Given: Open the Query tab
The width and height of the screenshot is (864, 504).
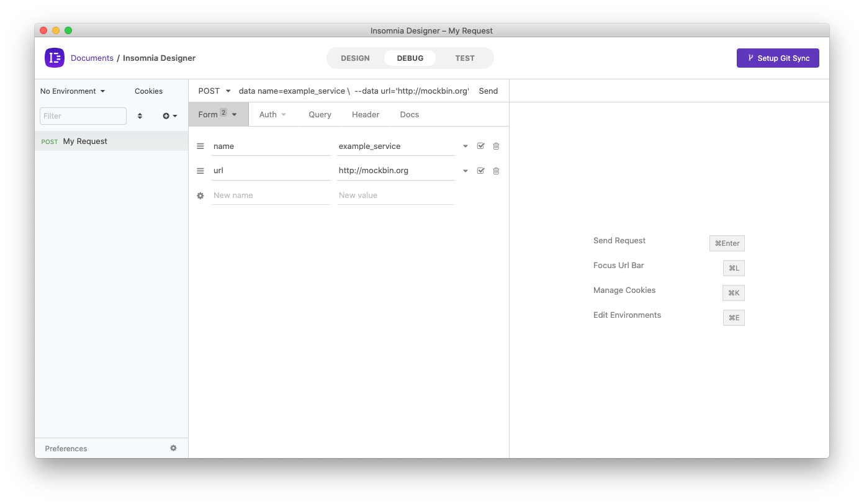Looking at the screenshot, I should point(320,114).
